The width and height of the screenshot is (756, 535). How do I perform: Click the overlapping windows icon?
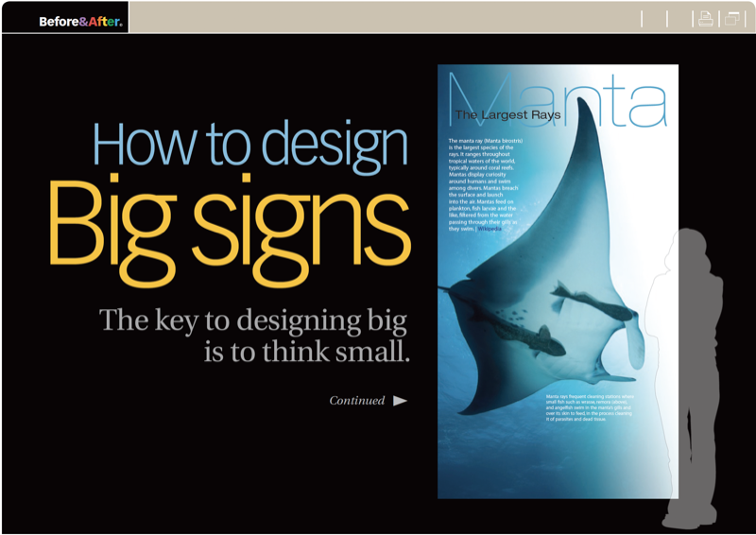pos(732,19)
